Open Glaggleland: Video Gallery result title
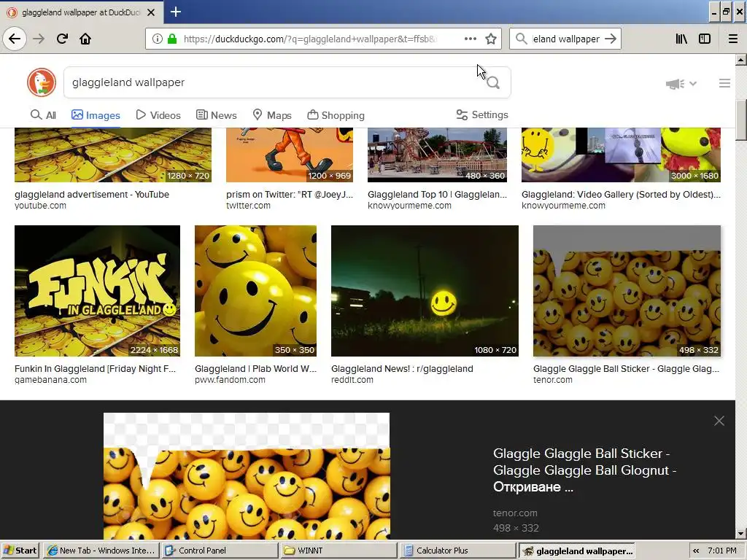747x560 pixels. 621,194
